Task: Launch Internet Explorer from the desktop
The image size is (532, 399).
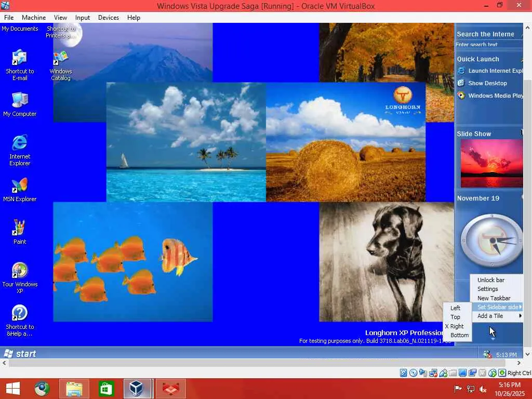Action: point(20,150)
